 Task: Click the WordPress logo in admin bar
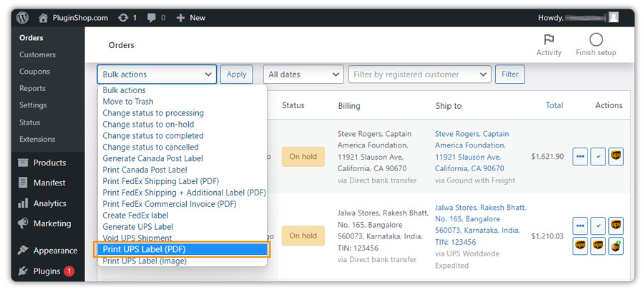23,18
